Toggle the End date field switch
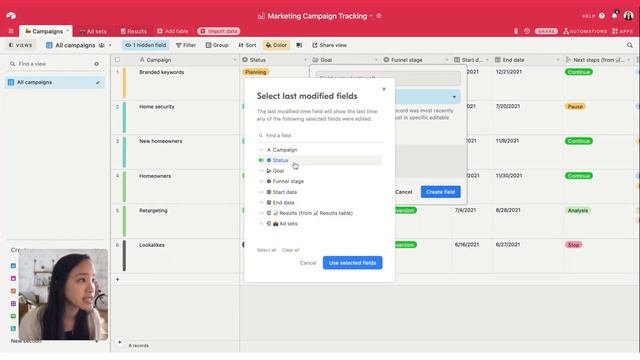The image size is (640, 360). (261, 203)
